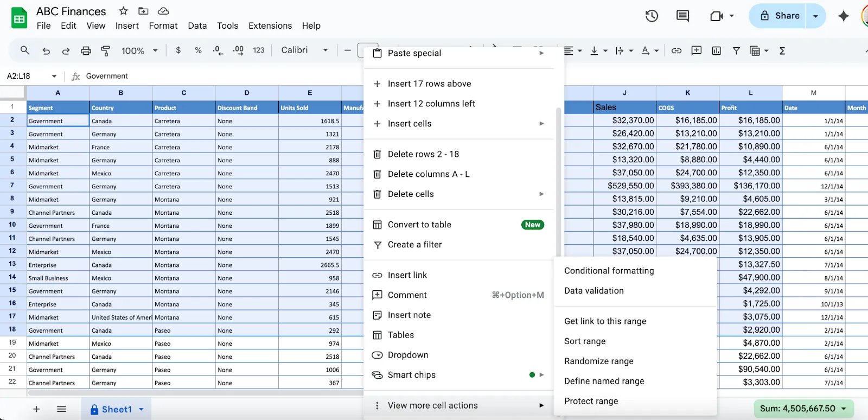Redo the last action
This screenshot has width=868, height=420.
point(66,51)
